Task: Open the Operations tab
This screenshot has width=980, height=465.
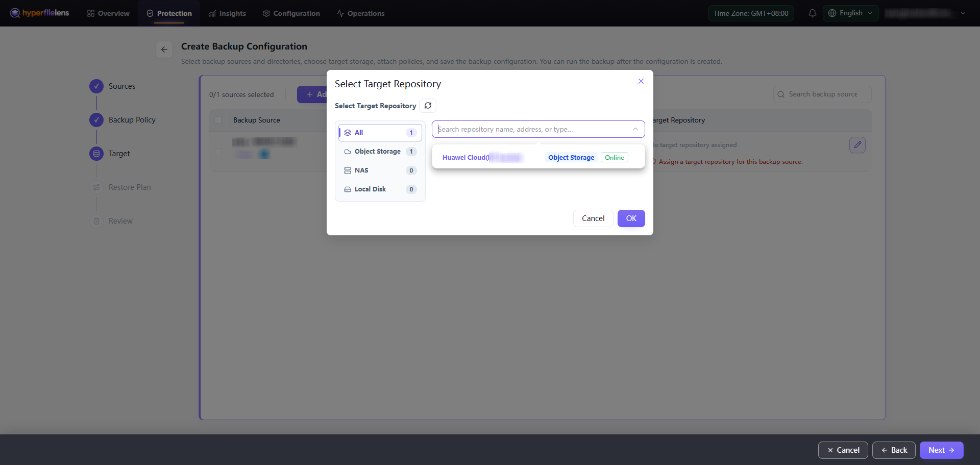Action: 361,13
